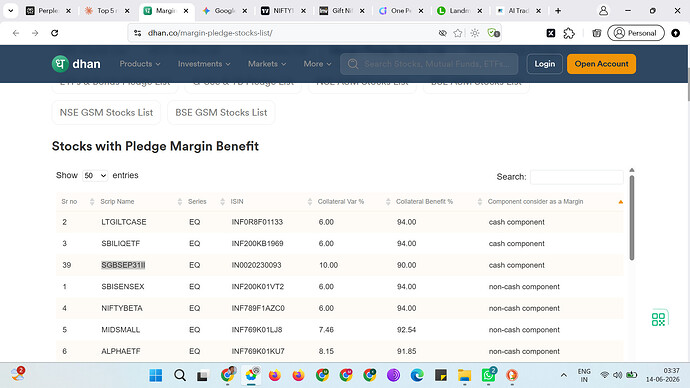Open the Task View taskbar icon
This screenshot has height=388, width=690.
point(202,376)
